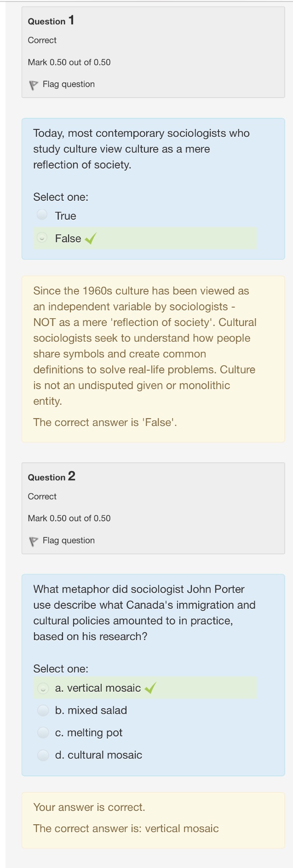
Task: Select the True radio button
Action: pyautogui.click(x=42, y=215)
